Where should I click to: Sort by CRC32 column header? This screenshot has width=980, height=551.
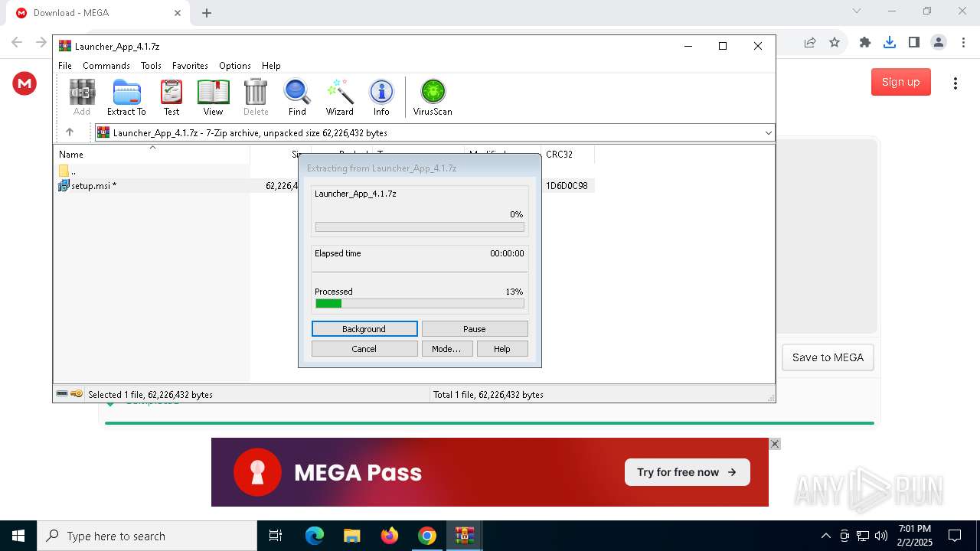click(567, 154)
